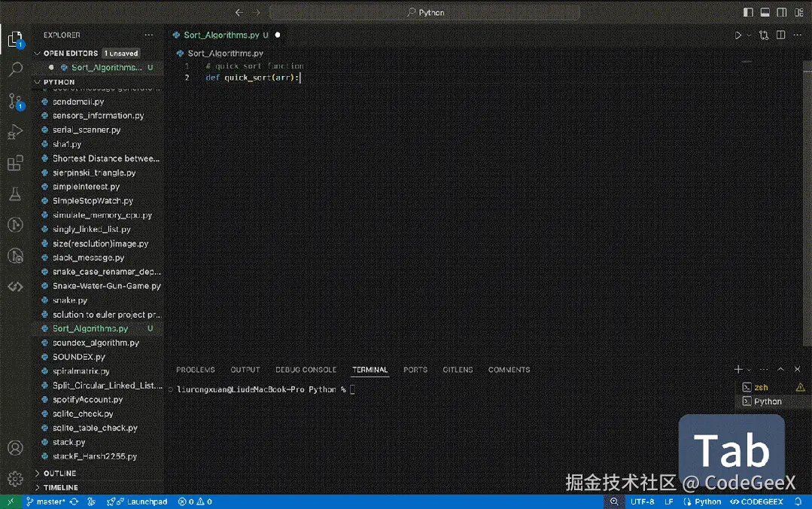
Task: Switch to the Debug Console tab
Action: (x=306, y=370)
